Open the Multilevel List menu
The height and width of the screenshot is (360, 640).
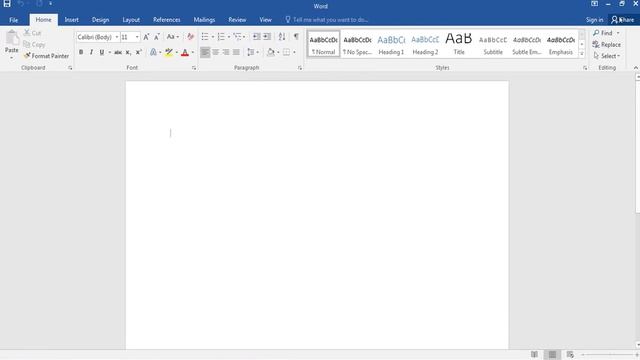[239, 37]
